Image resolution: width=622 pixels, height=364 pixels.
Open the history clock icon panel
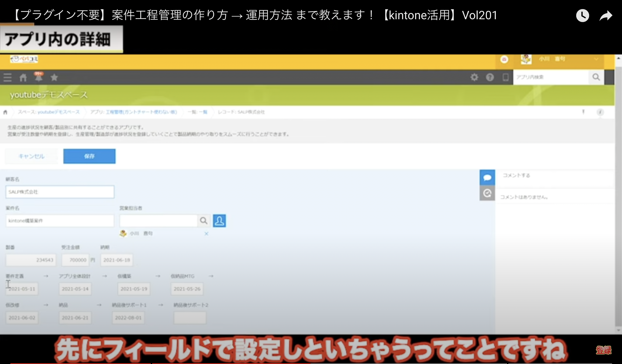[487, 193]
